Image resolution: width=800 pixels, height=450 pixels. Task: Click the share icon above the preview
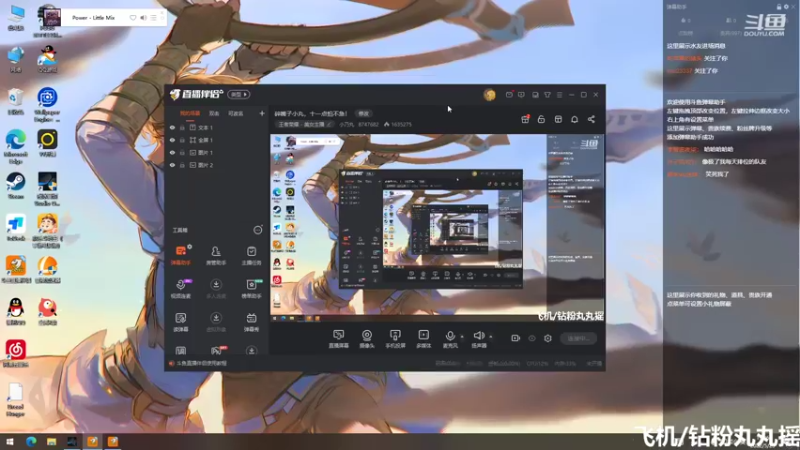[591, 119]
